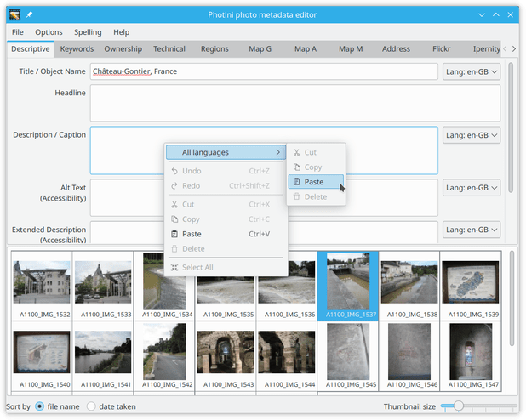This screenshot has height=420, width=526.
Task: Click the Description / Caption text area
Action: coord(264,150)
